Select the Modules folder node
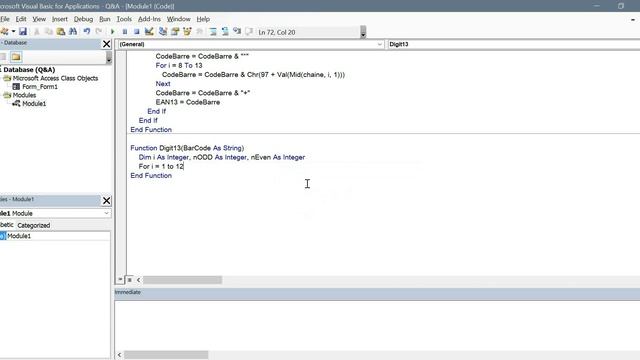Screen dimensions: 640x360 point(24,95)
